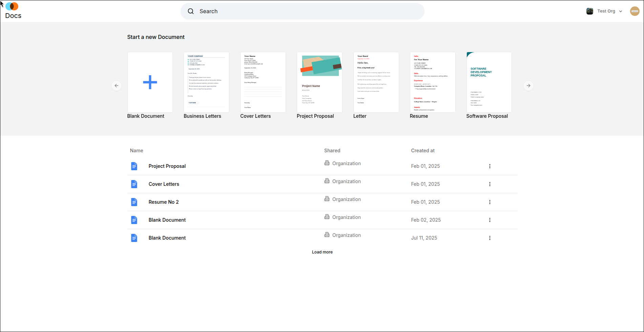Select the Business Letters template

[x=206, y=82]
